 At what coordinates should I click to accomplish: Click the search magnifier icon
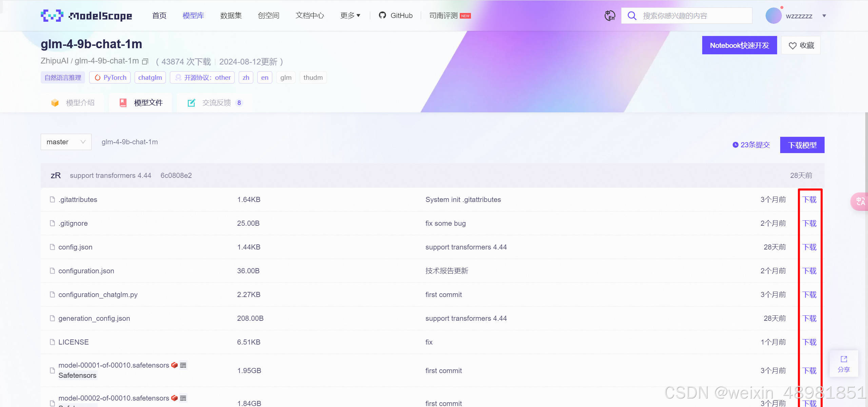pos(632,16)
